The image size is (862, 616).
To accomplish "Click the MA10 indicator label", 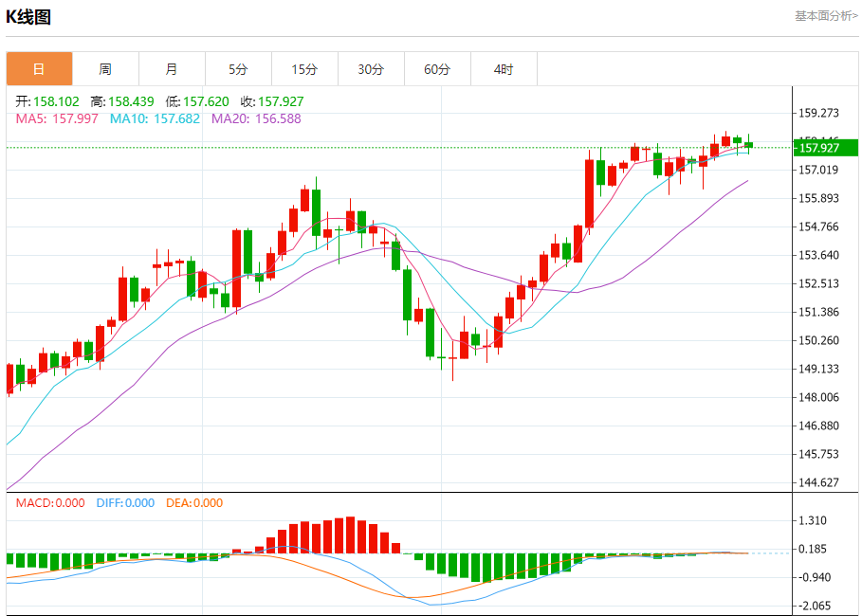I will click(155, 118).
